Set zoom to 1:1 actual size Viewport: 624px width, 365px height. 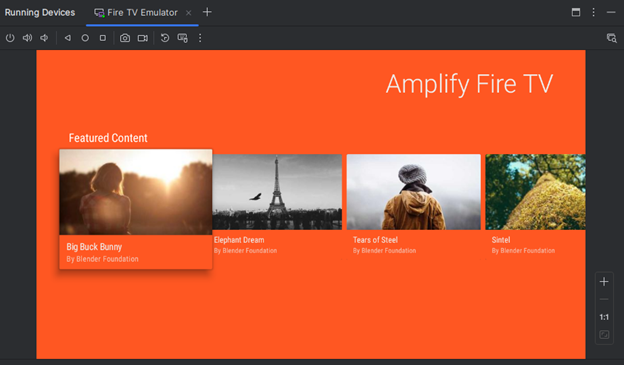(x=604, y=317)
